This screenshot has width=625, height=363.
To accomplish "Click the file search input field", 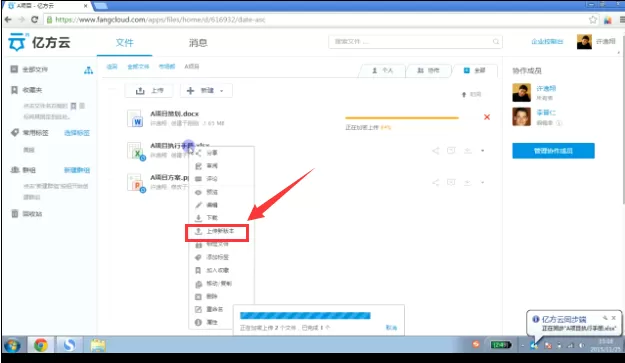I will click(415, 41).
